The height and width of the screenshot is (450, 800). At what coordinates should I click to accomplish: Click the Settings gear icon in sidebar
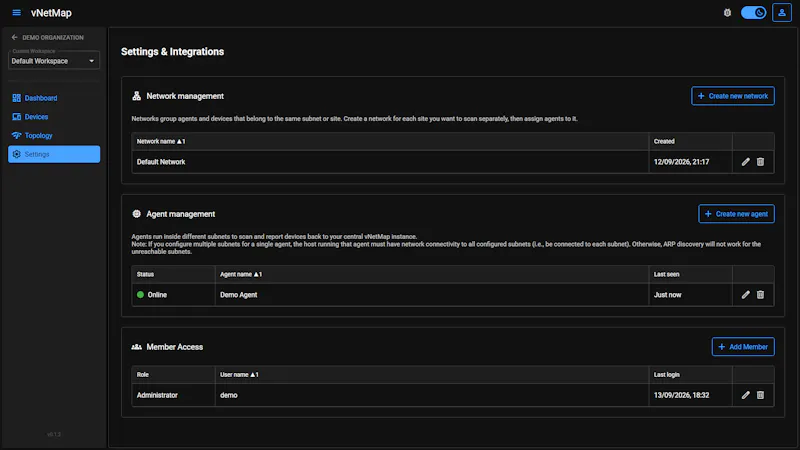tap(16, 154)
